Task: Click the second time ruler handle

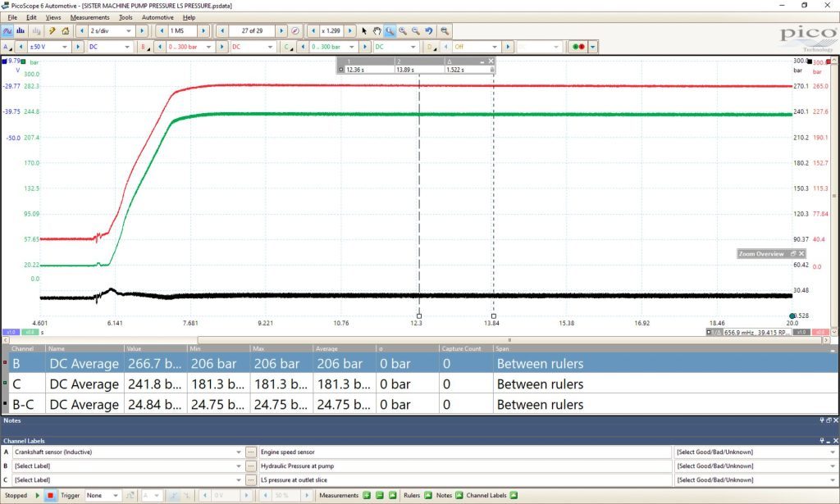Action: (493, 316)
